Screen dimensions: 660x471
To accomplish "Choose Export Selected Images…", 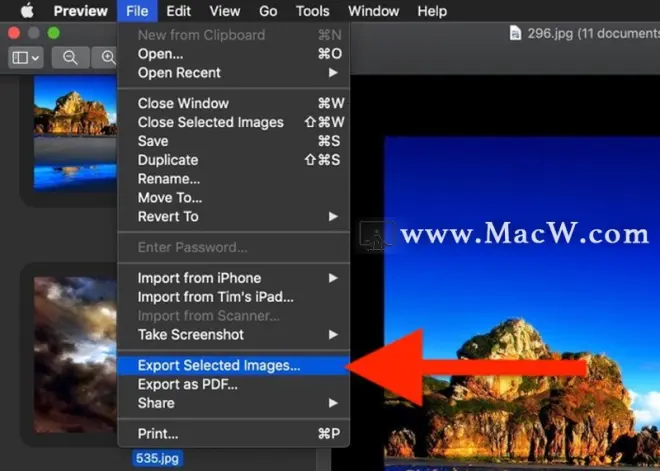I will [234, 365].
